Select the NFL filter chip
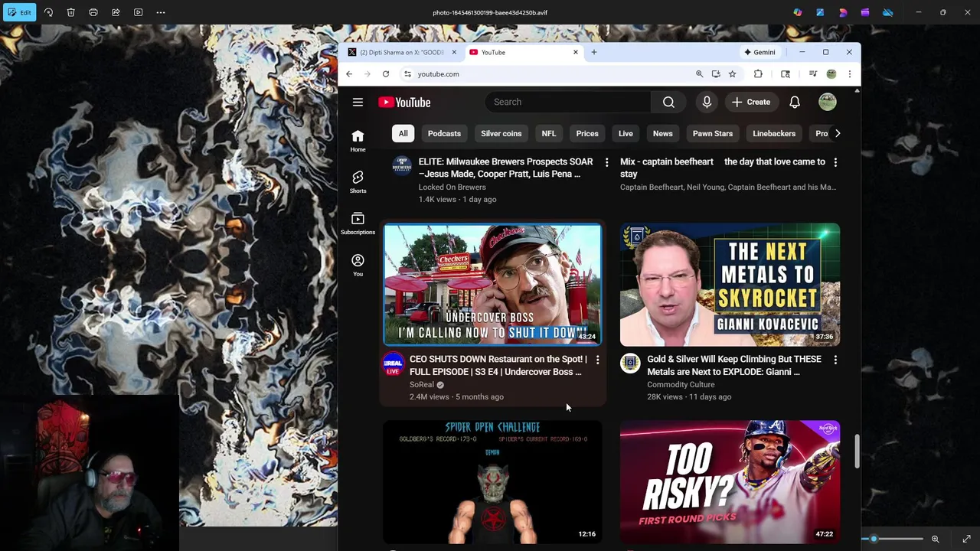The image size is (980, 551). coord(549,133)
